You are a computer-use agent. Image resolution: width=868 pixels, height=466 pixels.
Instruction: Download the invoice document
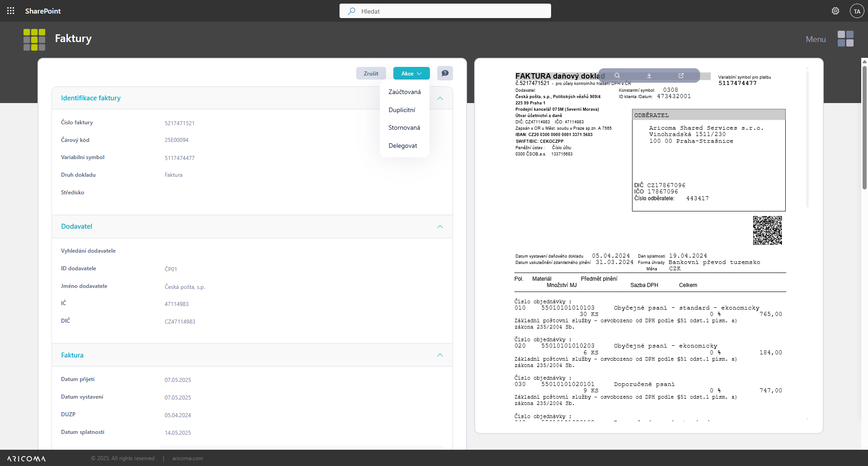pyautogui.click(x=649, y=75)
